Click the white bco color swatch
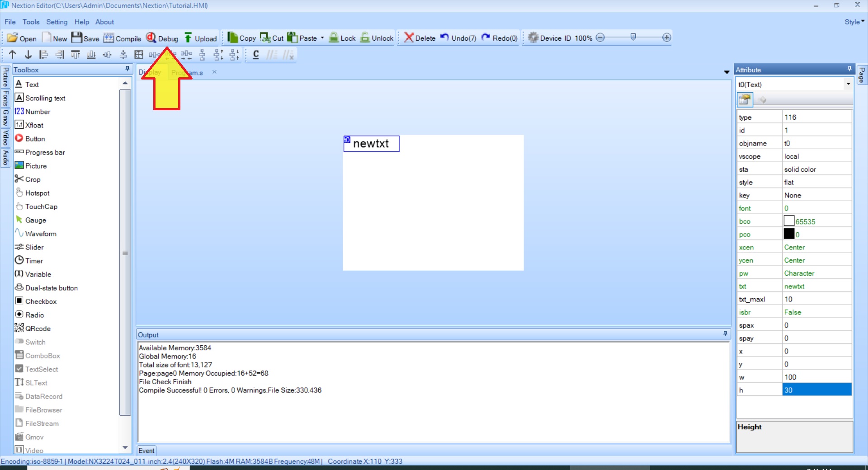The image size is (868, 470). 789,221
